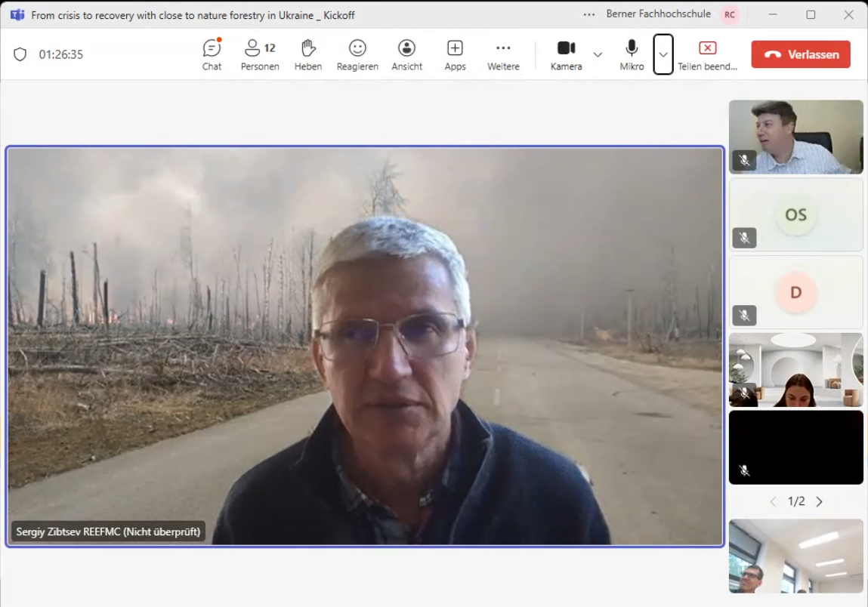Go to previous participant page
Screen dimensions: 868x607
pos(772,501)
